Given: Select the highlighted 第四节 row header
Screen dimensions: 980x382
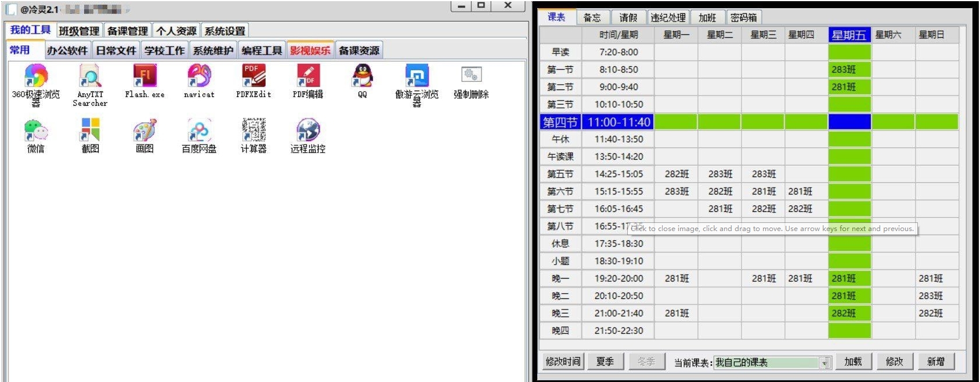Looking at the screenshot, I should point(560,122).
